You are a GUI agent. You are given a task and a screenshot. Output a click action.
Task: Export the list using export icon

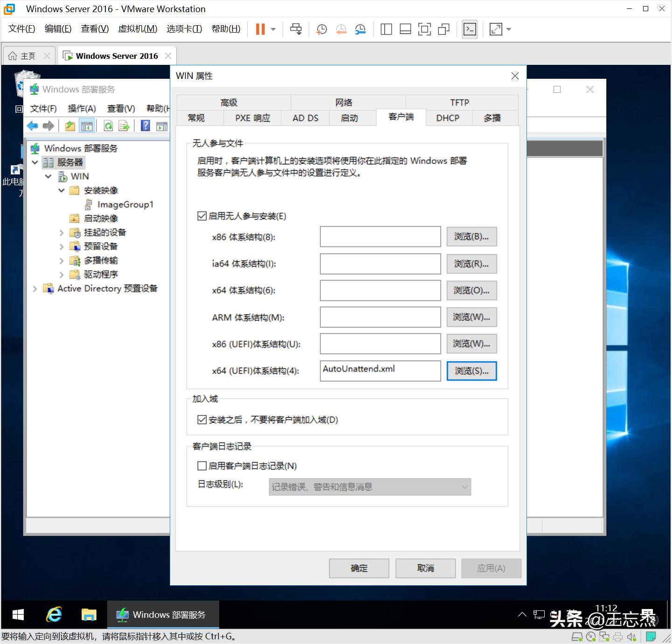[124, 125]
